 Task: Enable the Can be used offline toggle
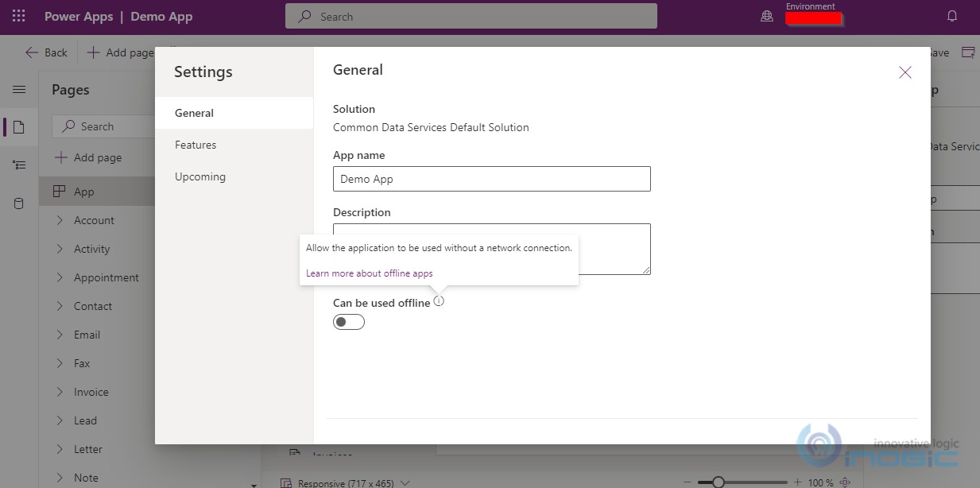pos(349,322)
